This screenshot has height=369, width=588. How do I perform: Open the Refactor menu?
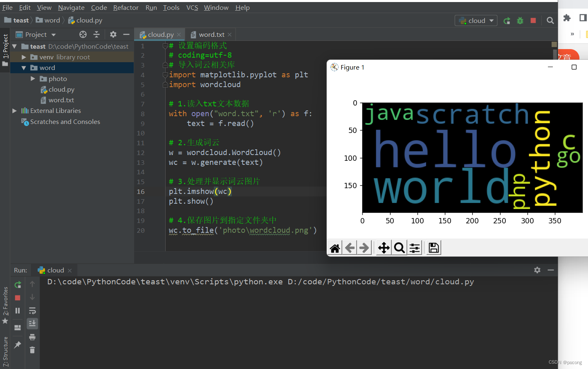pos(126,7)
